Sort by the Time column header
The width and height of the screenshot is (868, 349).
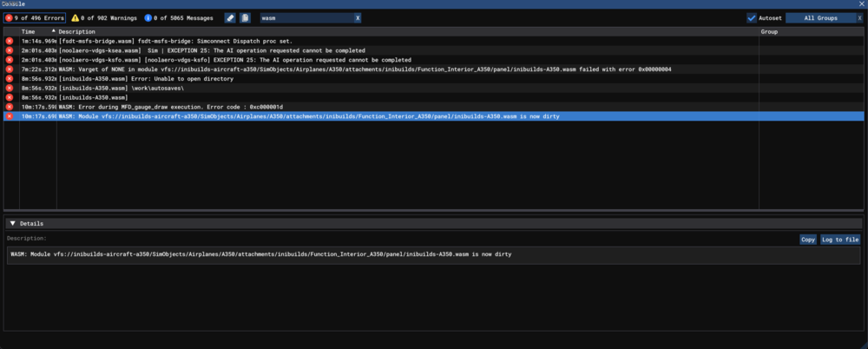pyautogui.click(x=35, y=31)
